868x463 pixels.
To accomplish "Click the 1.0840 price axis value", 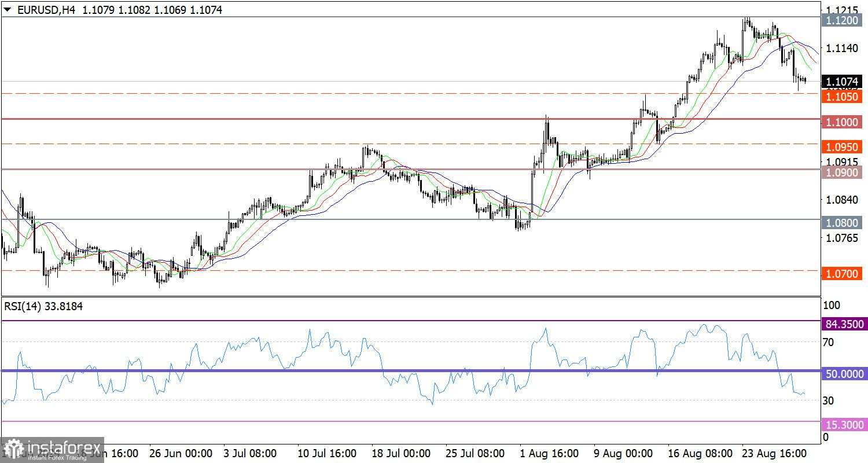I will (843, 200).
